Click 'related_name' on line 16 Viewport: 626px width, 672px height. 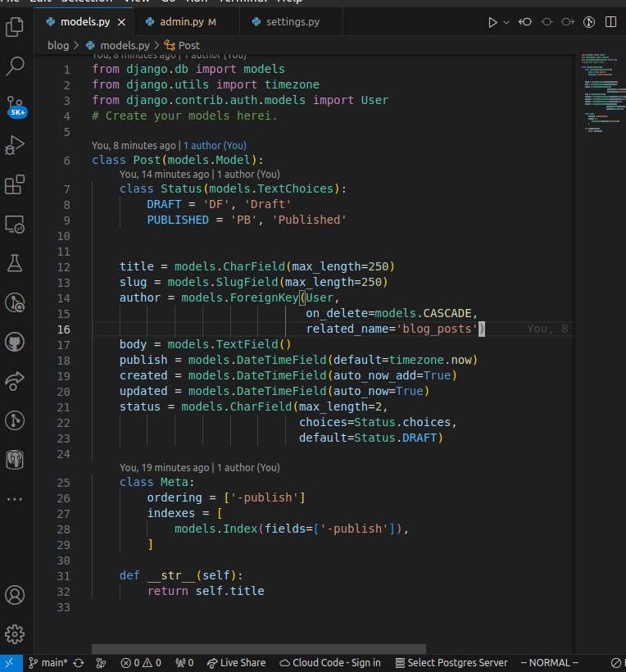point(347,329)
